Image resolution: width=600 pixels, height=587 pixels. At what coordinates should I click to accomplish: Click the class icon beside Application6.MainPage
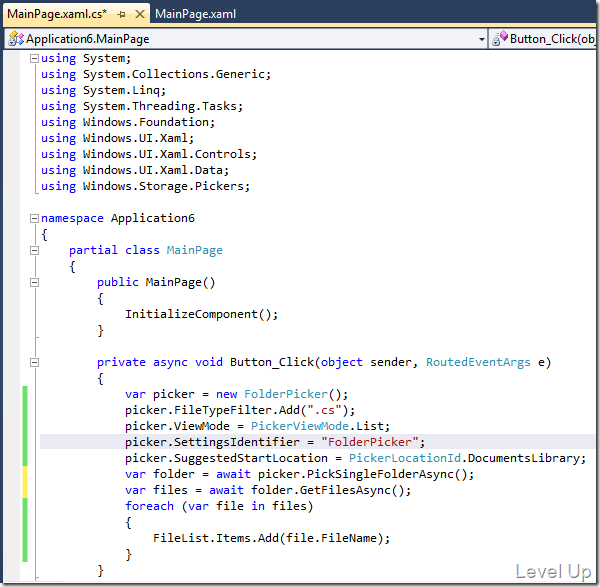coord(16,39)
